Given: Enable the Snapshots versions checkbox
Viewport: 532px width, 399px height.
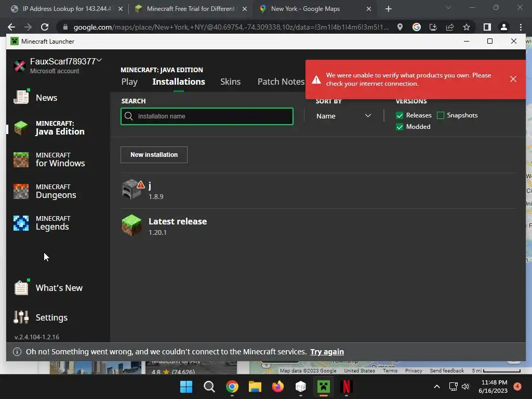Looking at the screenshot, I should pos(441,115).
